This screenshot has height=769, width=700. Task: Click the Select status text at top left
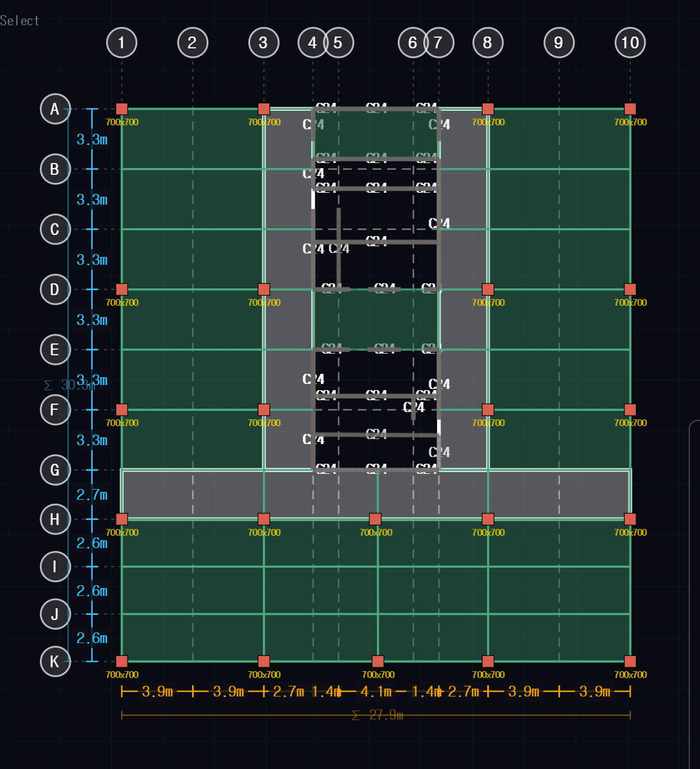(x=20, y=21)
